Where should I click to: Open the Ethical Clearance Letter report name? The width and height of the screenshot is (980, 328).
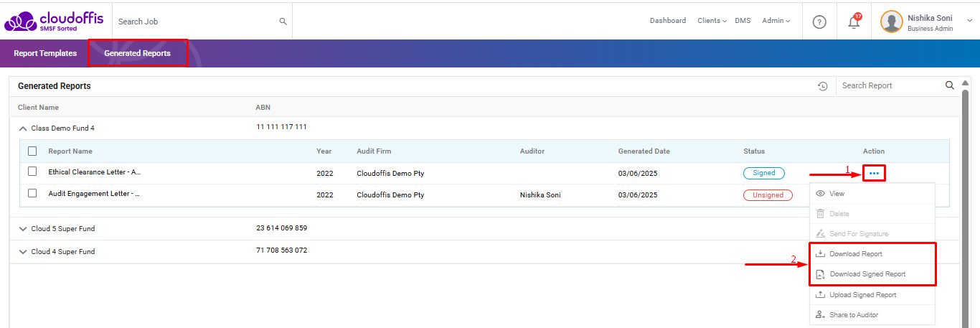click(x=94, y=172)
